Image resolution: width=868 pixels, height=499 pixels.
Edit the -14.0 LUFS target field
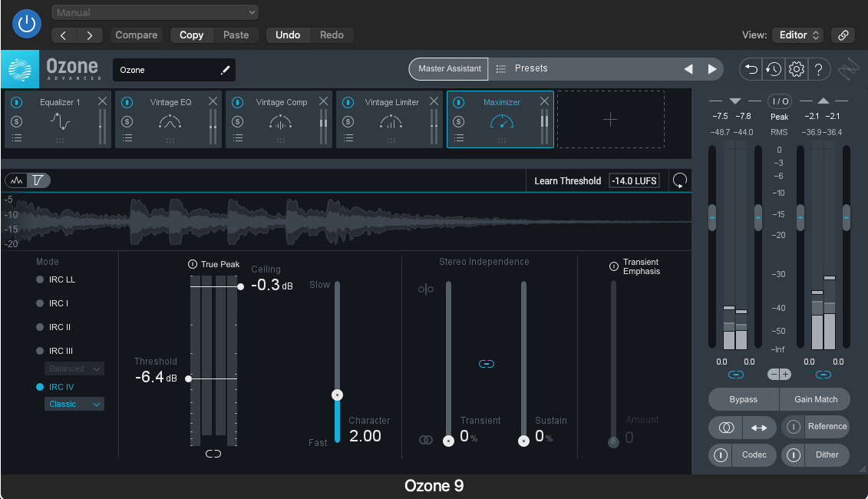click(x=635, y=180)
